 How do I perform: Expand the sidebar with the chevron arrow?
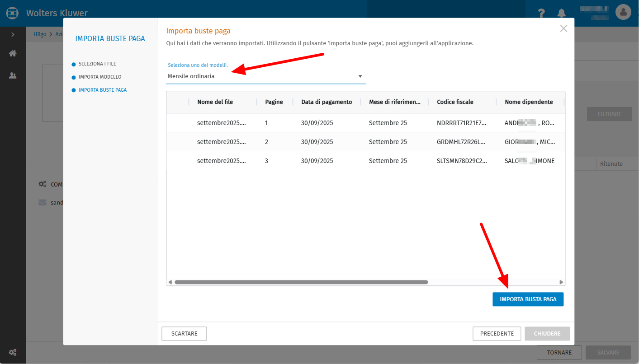tap(13, 34)
